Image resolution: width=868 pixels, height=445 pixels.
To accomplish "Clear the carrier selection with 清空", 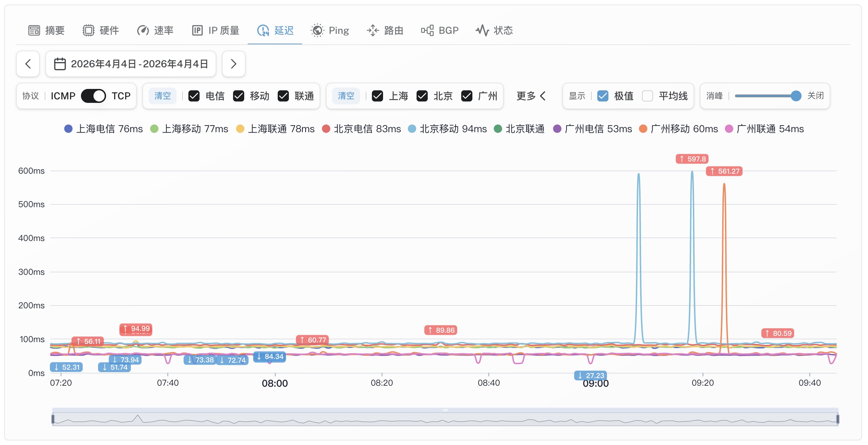I will click(x=162, y=96).
